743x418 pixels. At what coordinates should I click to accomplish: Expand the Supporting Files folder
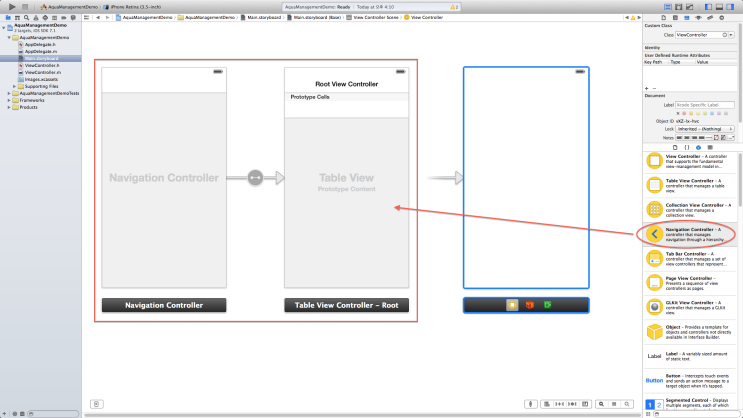coord(14,86)
